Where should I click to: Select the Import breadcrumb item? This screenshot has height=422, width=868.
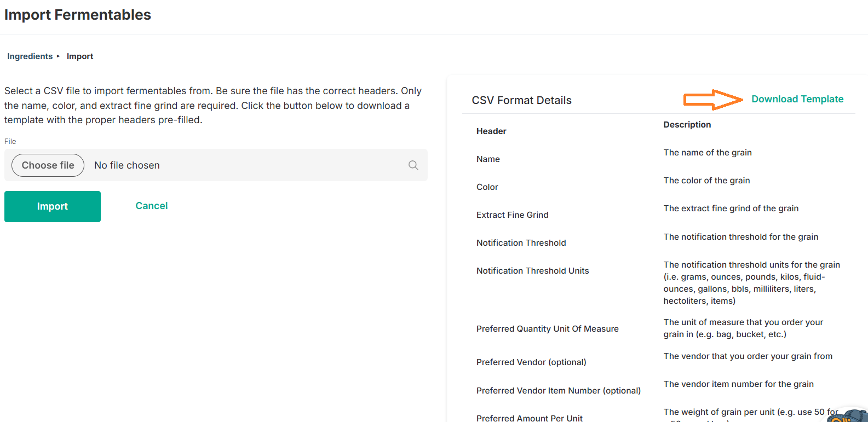(80, 56)
